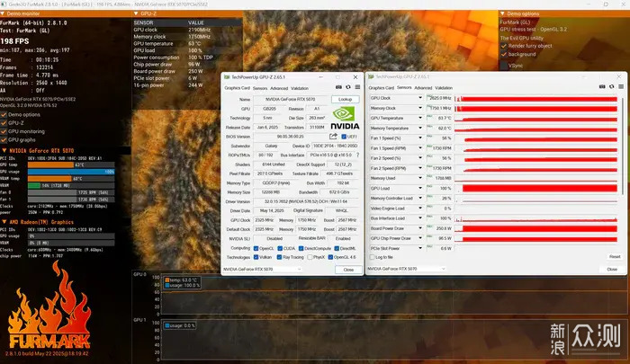Click camera icon in GPU-Z Sensors window
The height and width of the screenshot is (364, 630).
click(x=602, y=86)
